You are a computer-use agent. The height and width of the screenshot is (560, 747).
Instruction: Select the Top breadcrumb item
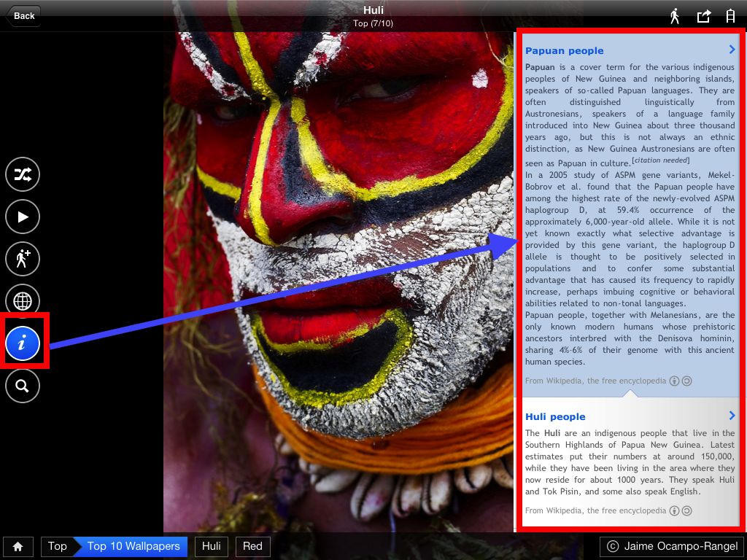(57, 546)
